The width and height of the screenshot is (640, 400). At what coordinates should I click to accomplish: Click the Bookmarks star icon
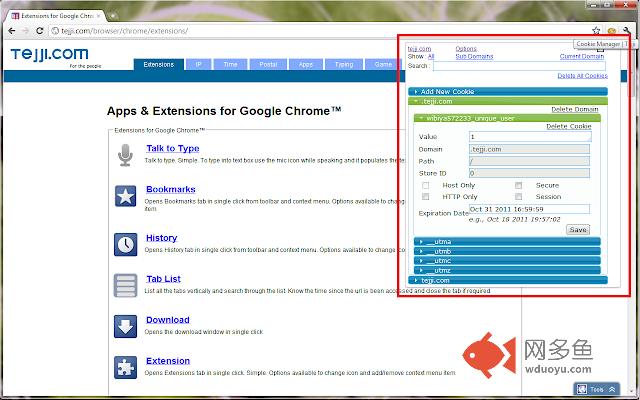pyautogui.click(x=125, y=196)
